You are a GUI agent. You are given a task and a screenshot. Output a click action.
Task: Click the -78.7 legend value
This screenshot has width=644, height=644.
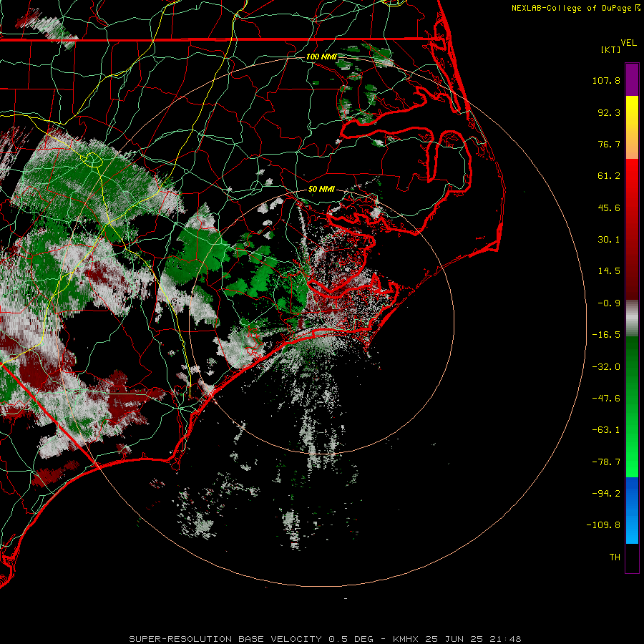tap(606, 462)
